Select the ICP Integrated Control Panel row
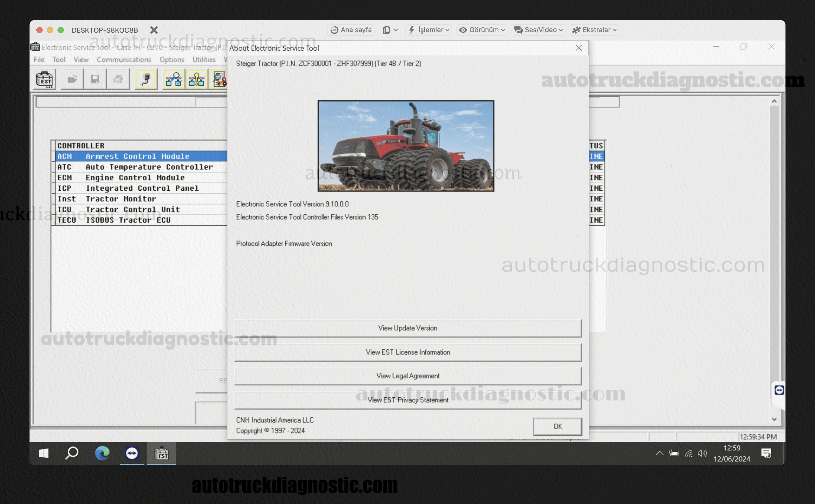Screen dimensions: 815x504 (141, 188)
